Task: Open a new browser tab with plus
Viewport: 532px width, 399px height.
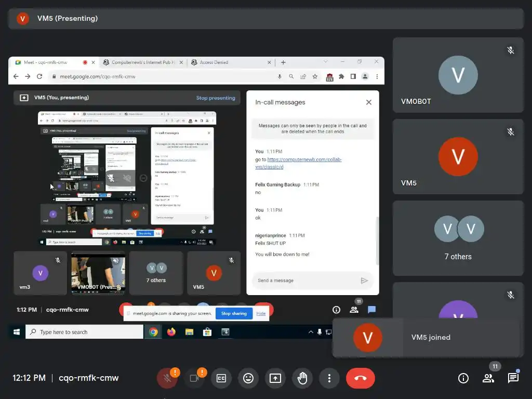Action: (283, 62)
